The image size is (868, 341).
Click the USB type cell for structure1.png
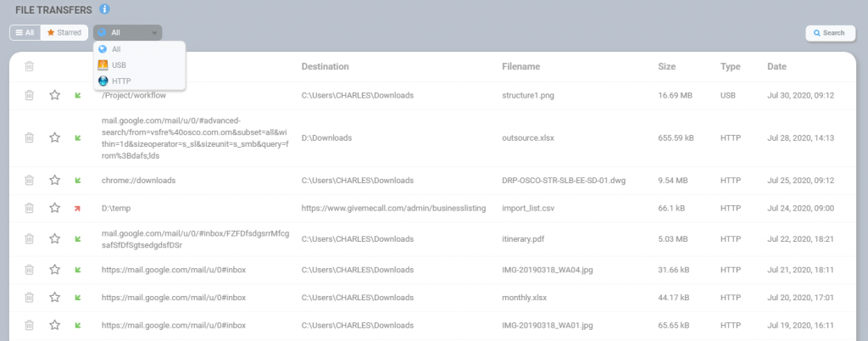(x=728, y=95)
